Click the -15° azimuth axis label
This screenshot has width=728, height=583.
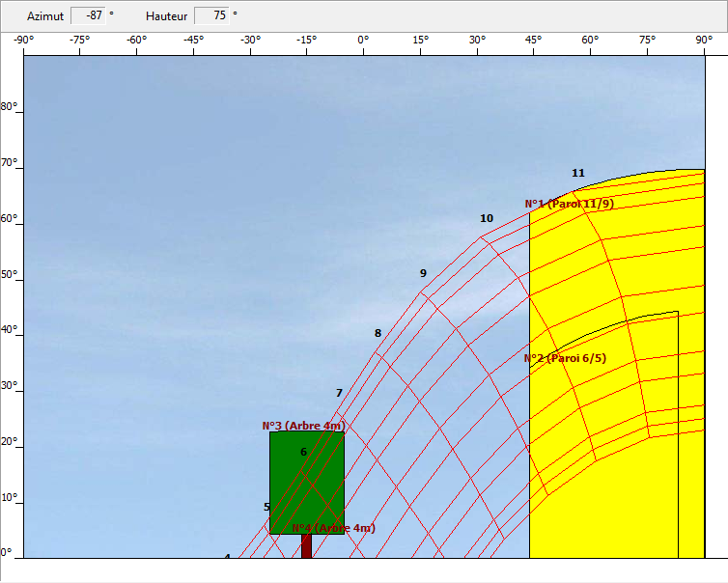coord(306,40)
